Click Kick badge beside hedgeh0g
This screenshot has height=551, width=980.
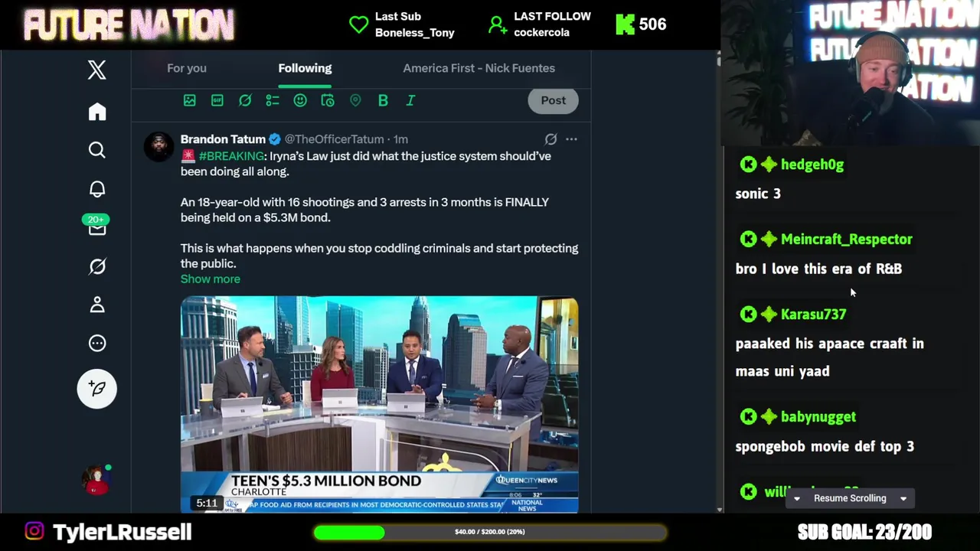[748, 165]
